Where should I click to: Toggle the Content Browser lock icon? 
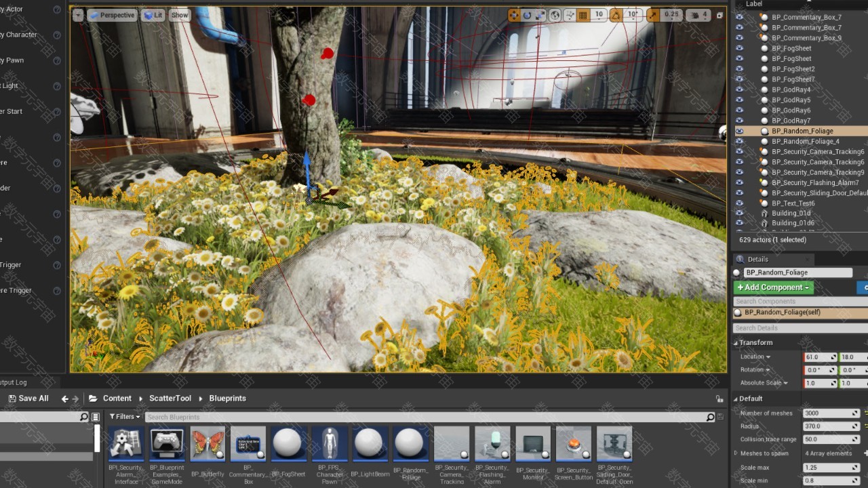pos(719,399)
